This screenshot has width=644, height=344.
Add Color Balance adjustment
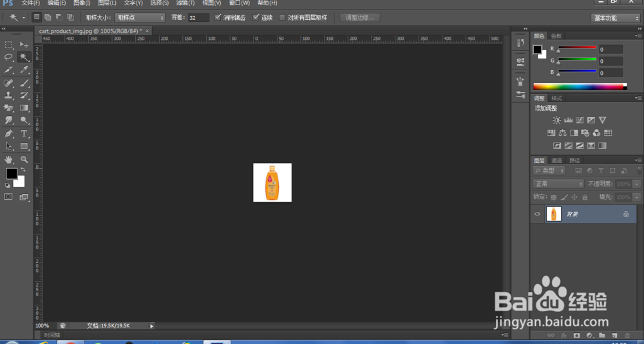(563, 133)
